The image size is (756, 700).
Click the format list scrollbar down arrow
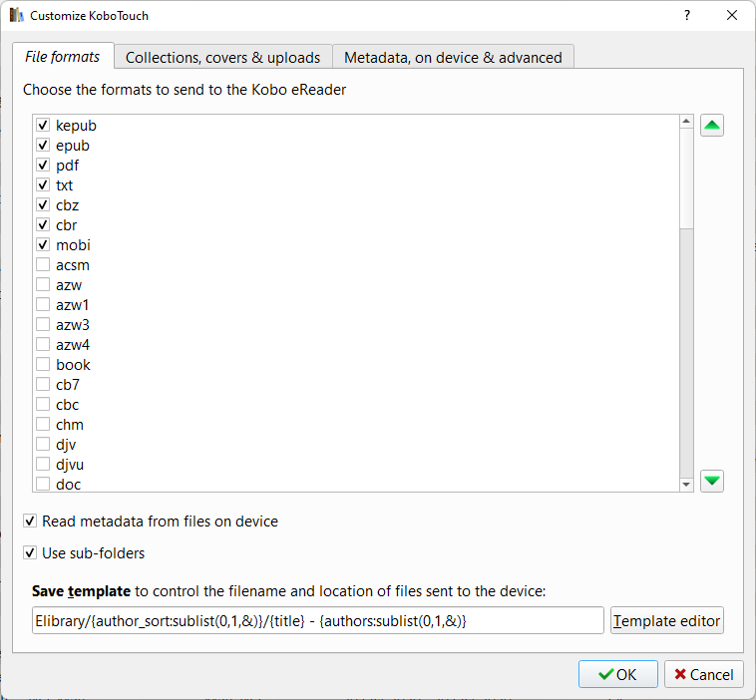pyautogui.click(x=686, y=485)
